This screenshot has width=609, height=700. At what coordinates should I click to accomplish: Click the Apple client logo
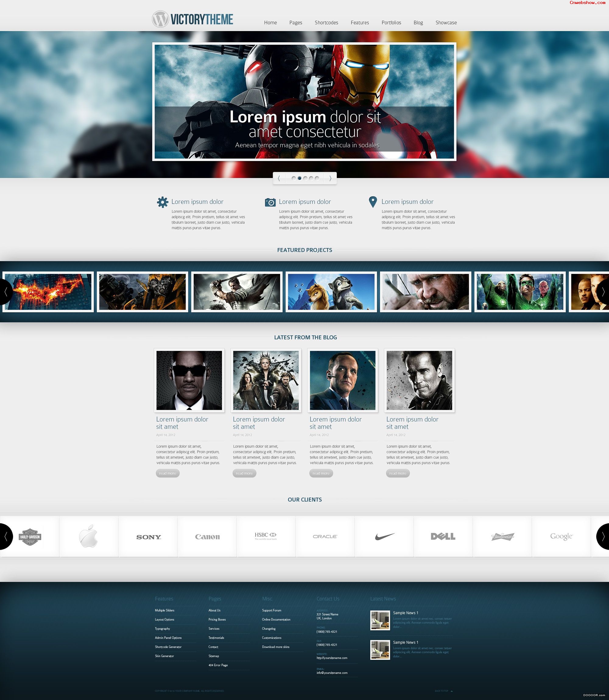coord(88,536)
